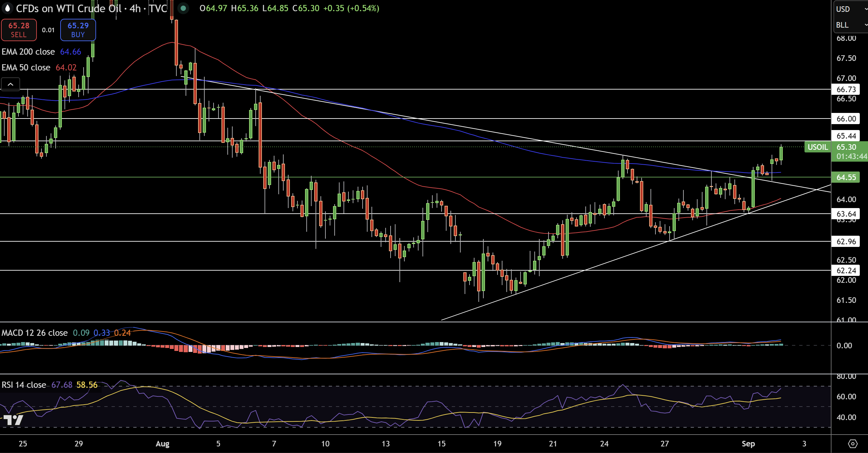Select the EMA 200 close indicator label
Screen dimensions: 868x453
point(28,52)
